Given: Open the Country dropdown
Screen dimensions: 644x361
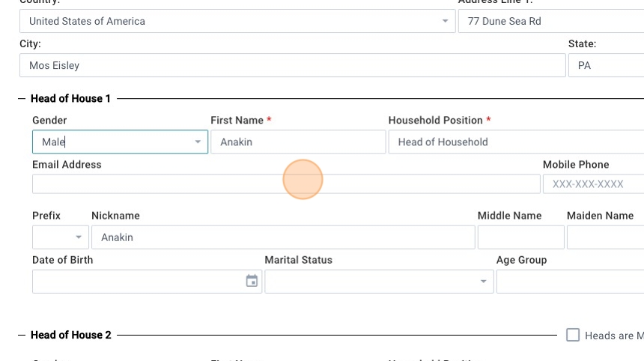Looking at the screenshot, I should [x=446, y=21].
